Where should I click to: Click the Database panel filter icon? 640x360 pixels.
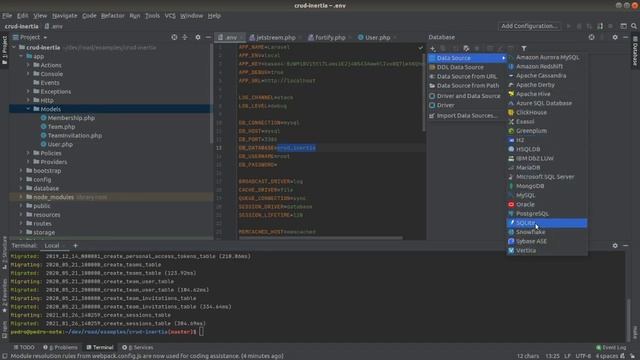click(x=524, y=48)
